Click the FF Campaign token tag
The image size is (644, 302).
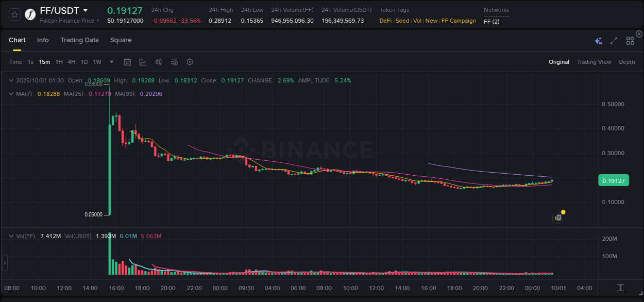pyautogui.click(x=459, y=21)
